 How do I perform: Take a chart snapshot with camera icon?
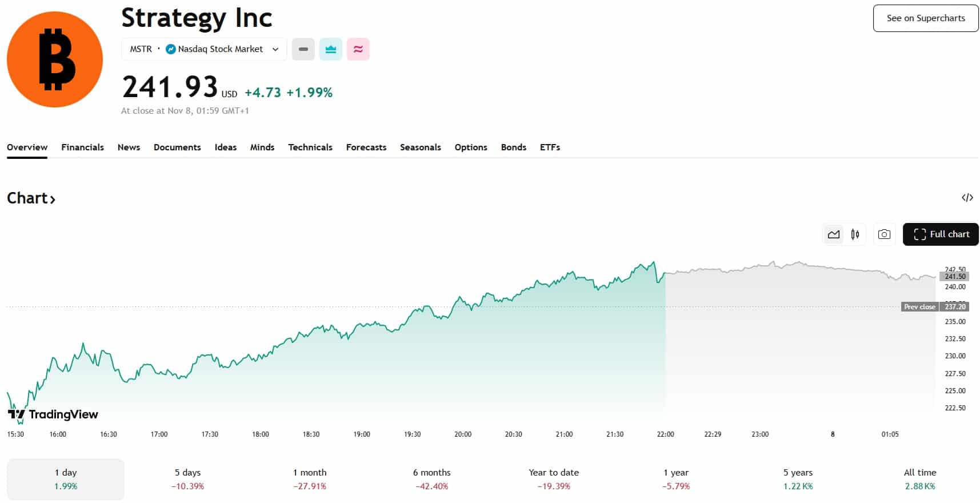[x=884, y=234]
